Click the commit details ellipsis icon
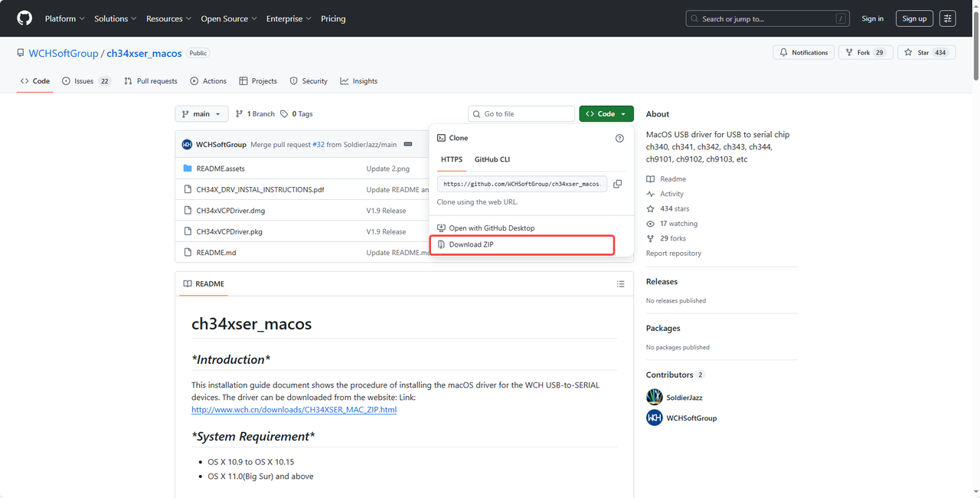This screenshot has width=980, height=498. click(x=408, y=145)
